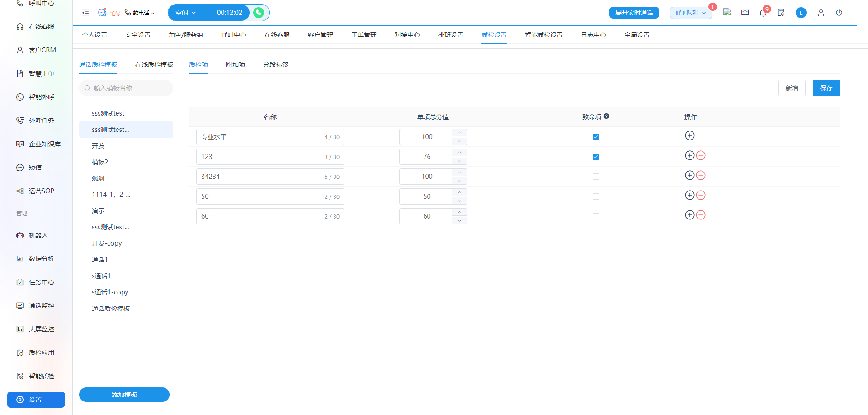Open 数据分析 in the sidebar
This screenshot has width=868, height=415.
[36, 259]
